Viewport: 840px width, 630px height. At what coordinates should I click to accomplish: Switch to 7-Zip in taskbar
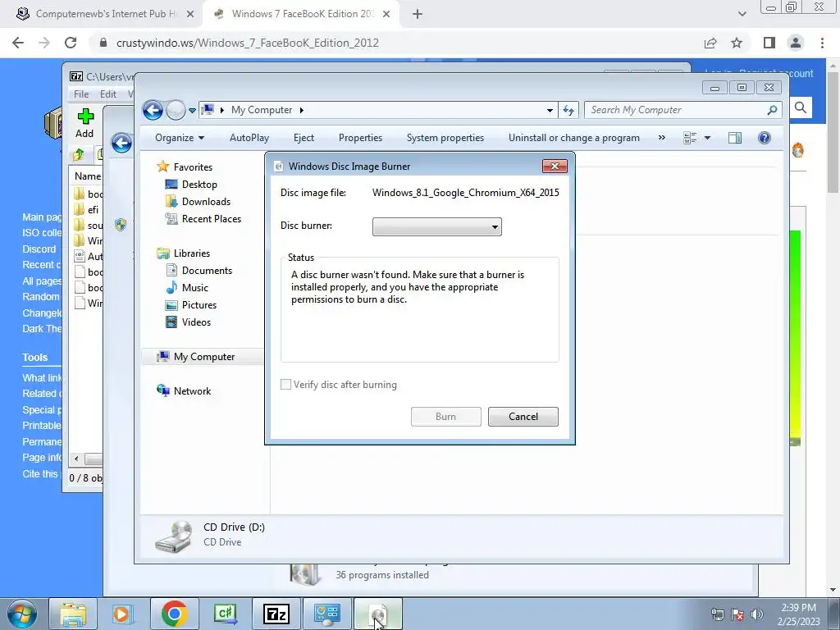pos(276,614)
